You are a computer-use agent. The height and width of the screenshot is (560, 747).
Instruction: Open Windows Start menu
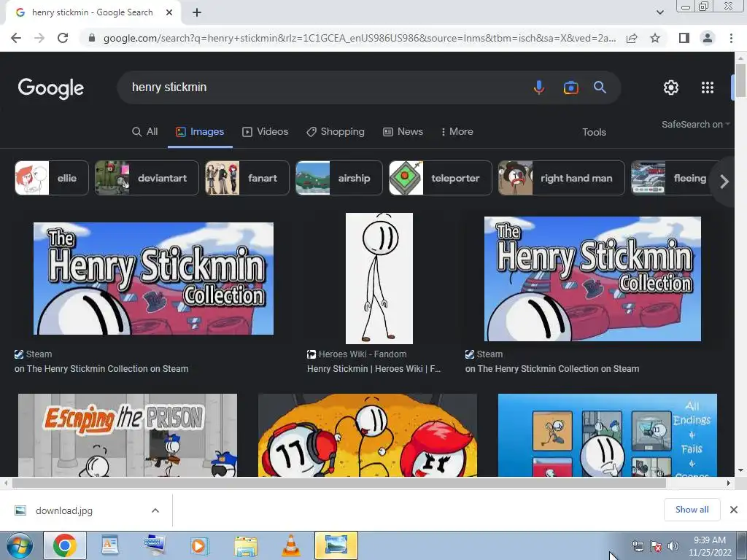[19, 545]
